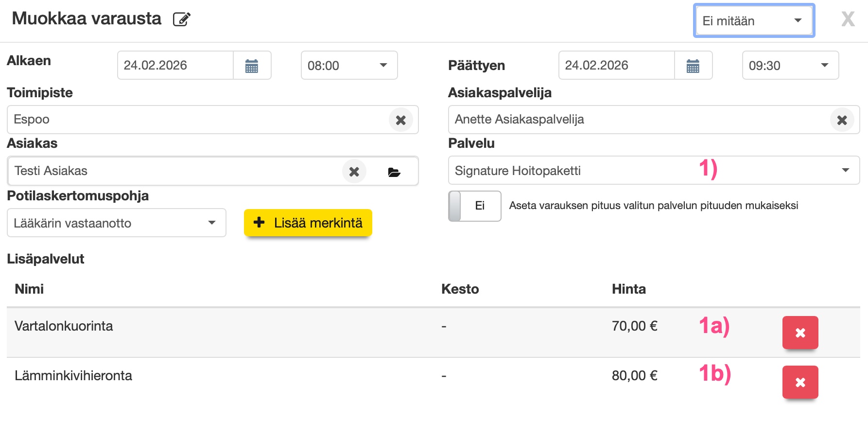
Task: Clear the Testi Asiakas customer field
Action: (x=354, y=172)
